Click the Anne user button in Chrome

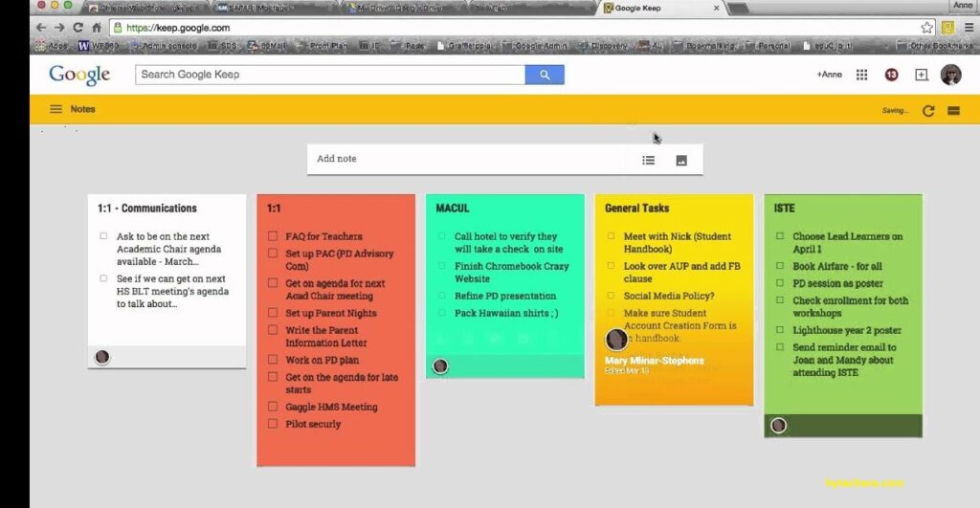pos(963,5)
